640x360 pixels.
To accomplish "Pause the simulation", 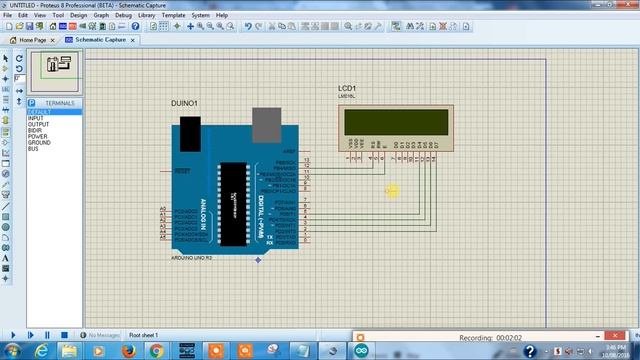I will [x=47, y=335].
